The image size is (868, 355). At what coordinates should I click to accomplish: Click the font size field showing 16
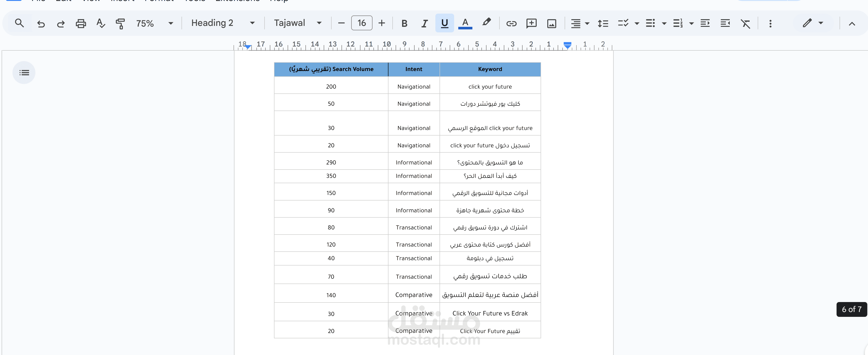click(362, 23)
